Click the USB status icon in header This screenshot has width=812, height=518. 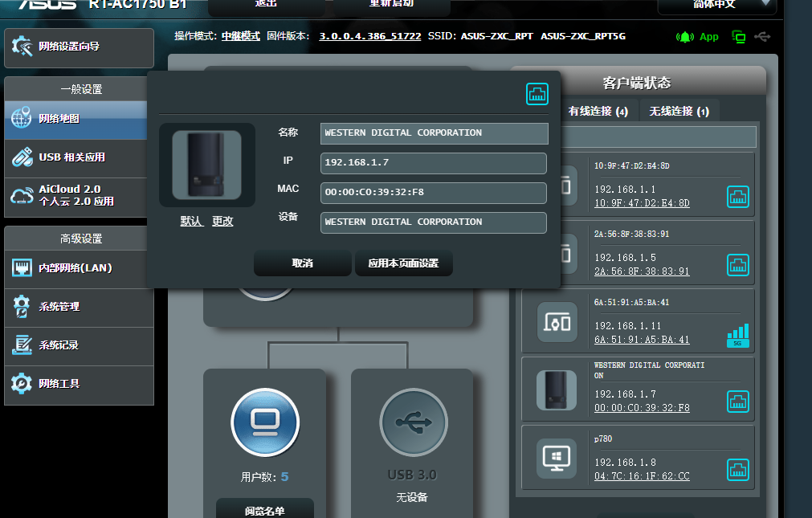[x=762, y=37]
